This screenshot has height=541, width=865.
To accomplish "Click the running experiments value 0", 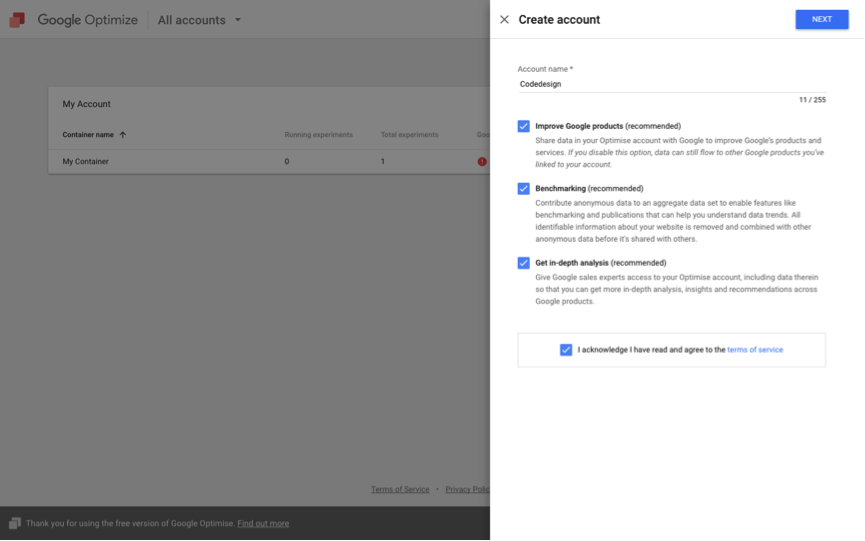I will [287, 162].
